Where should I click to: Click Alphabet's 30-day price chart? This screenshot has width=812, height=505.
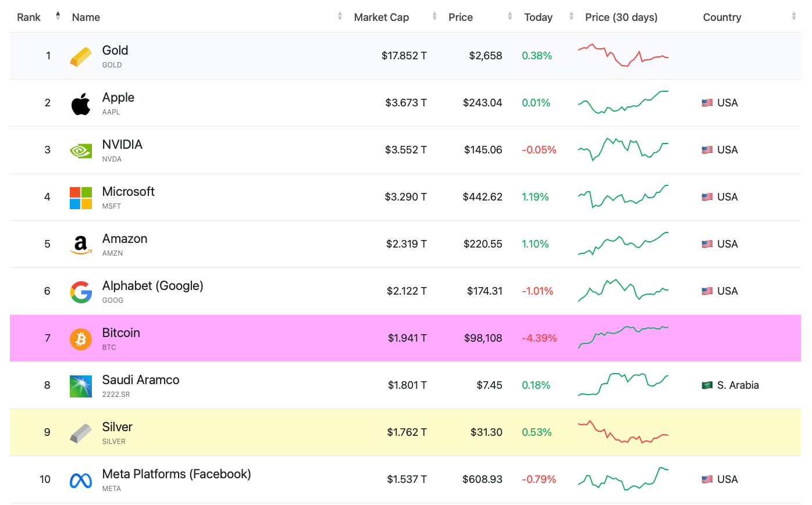coord(623,291)
